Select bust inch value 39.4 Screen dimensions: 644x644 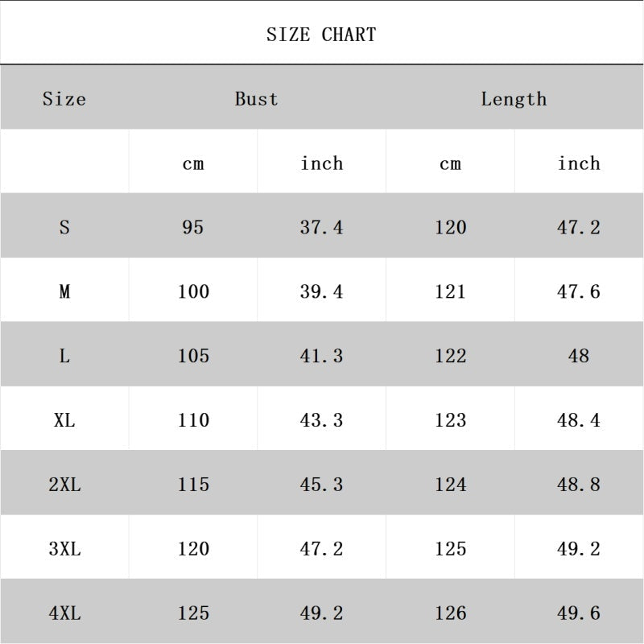click(x=321, y=291)
